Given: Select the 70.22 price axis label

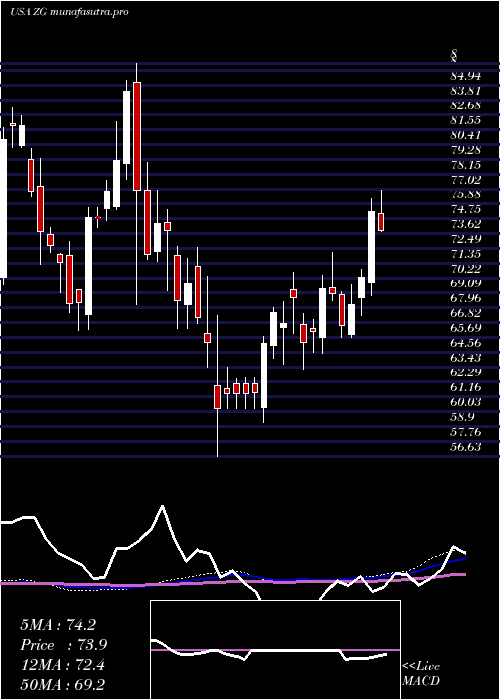Looking at the screenshot, I should coord(466,268).
